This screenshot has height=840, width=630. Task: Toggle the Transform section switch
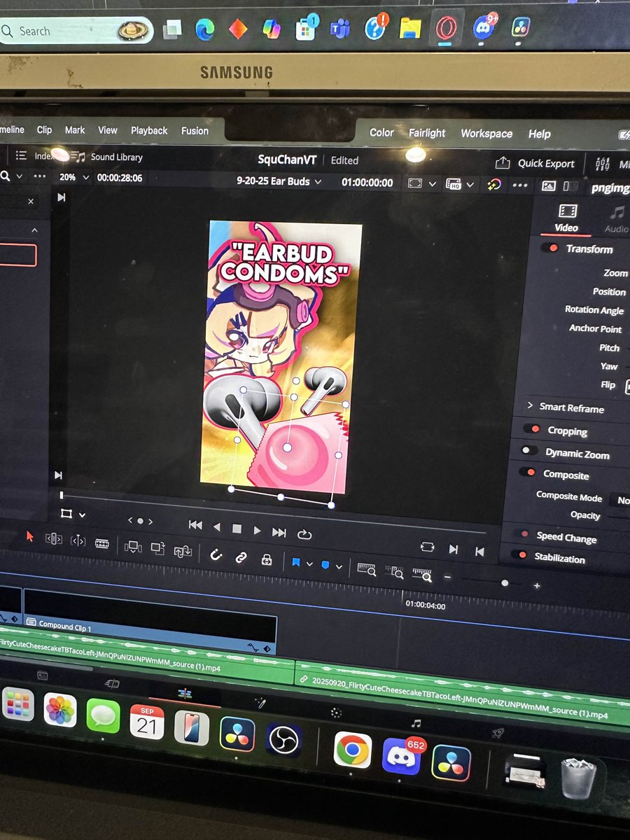coord(552,248)
